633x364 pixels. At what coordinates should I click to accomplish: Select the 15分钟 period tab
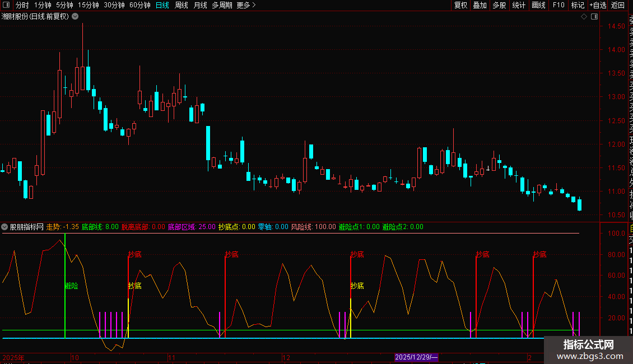coord(89,5)
